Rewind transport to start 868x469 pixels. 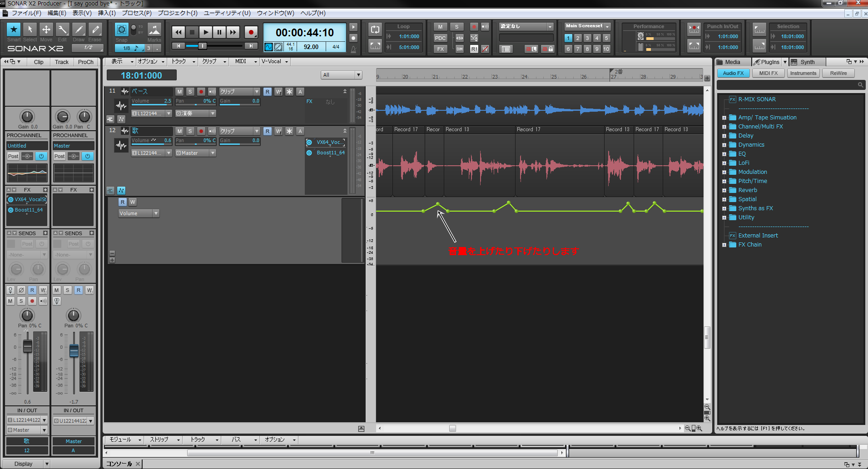point(179,32)
